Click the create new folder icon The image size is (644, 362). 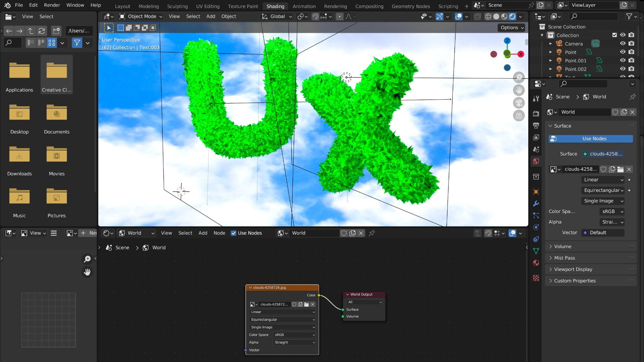(56, 31)
